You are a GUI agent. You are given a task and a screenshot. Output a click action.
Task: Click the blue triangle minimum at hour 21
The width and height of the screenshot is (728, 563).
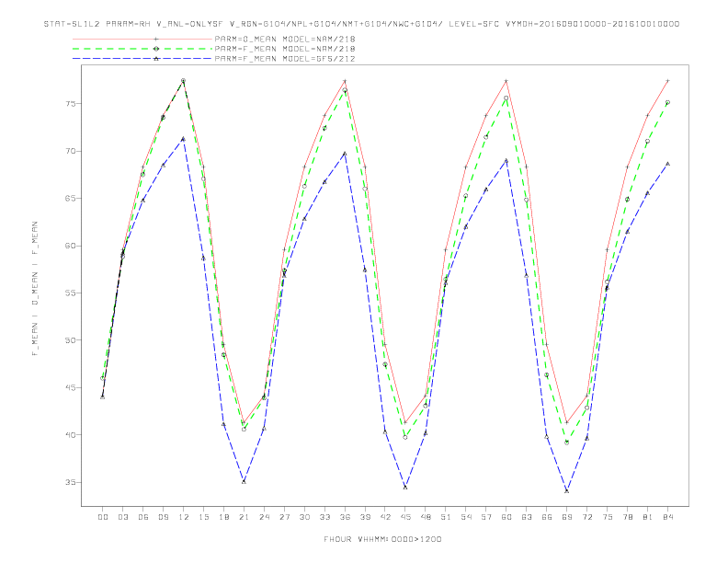click(x=244, y=482)
